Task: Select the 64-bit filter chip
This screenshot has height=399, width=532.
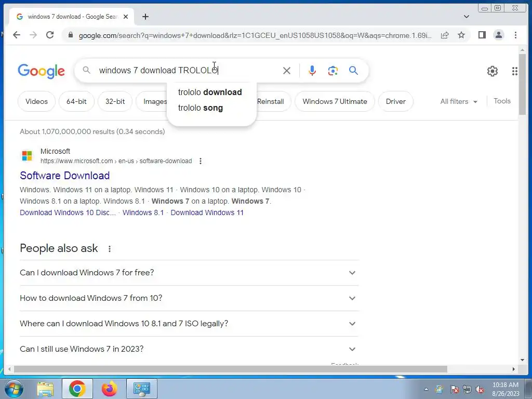Action: point(76,101)
